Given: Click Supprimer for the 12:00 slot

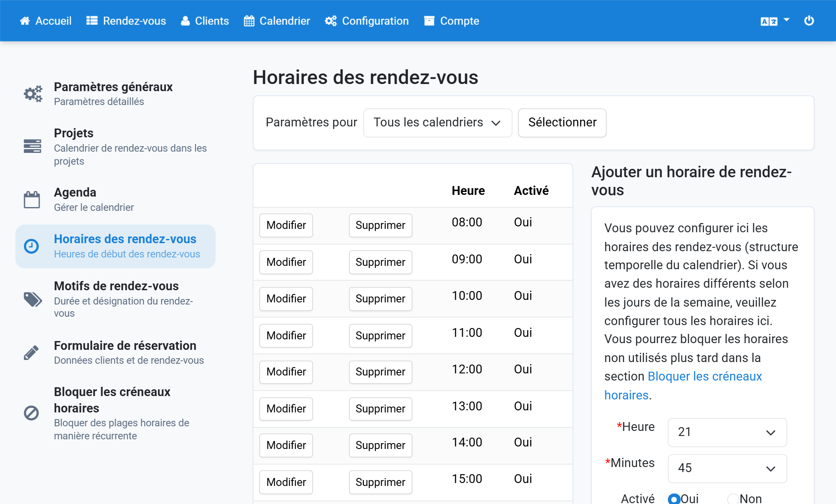Looking at the screenshot, I should [x=381, y=372].
